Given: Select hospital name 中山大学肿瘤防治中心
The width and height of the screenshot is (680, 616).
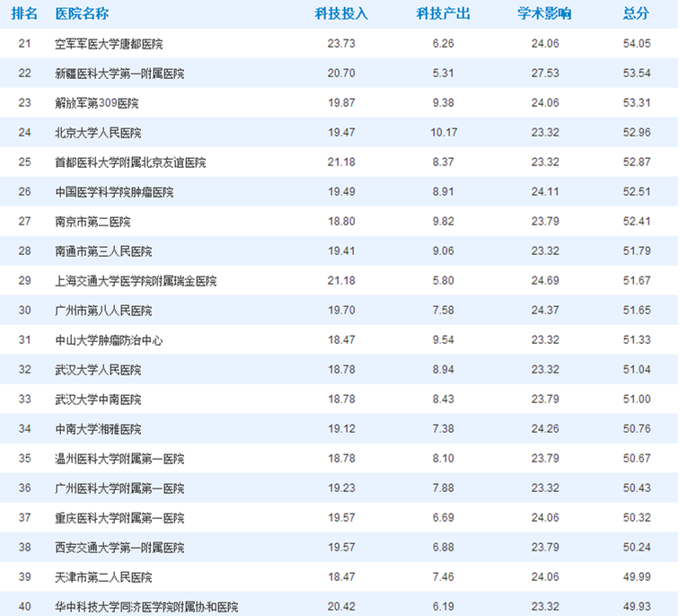Looking at the screenshot, I should click(109, 339).
